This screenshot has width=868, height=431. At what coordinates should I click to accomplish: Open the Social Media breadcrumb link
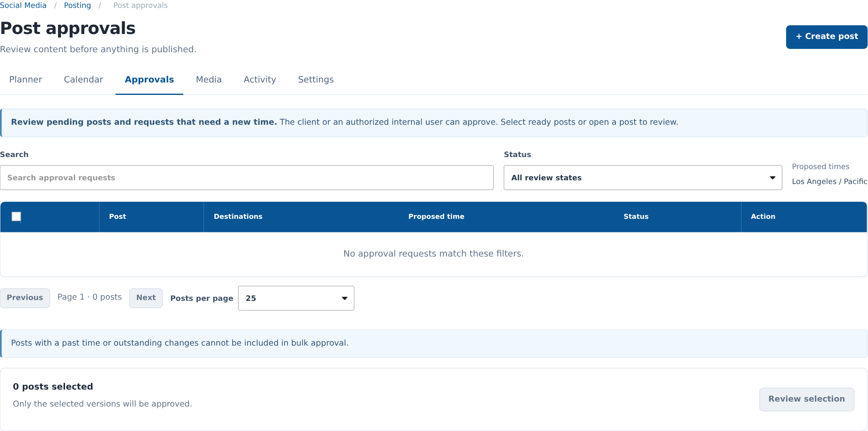23,5
